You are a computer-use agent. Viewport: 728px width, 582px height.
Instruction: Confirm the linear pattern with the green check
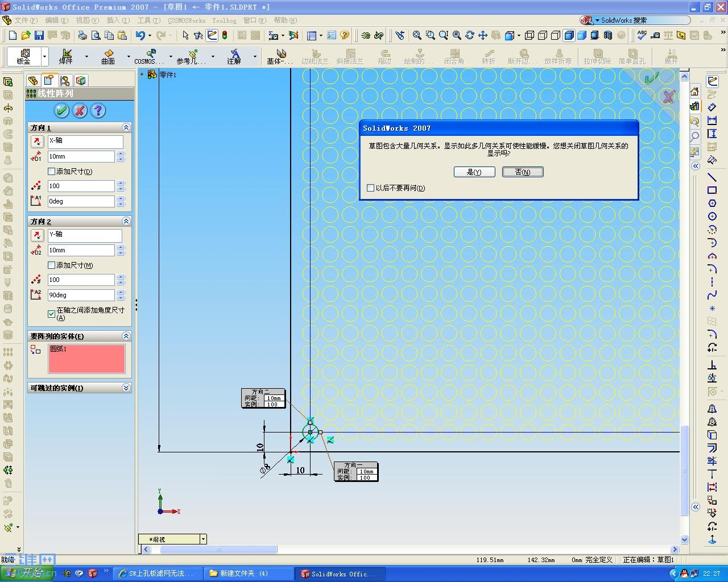click(61, 111)
